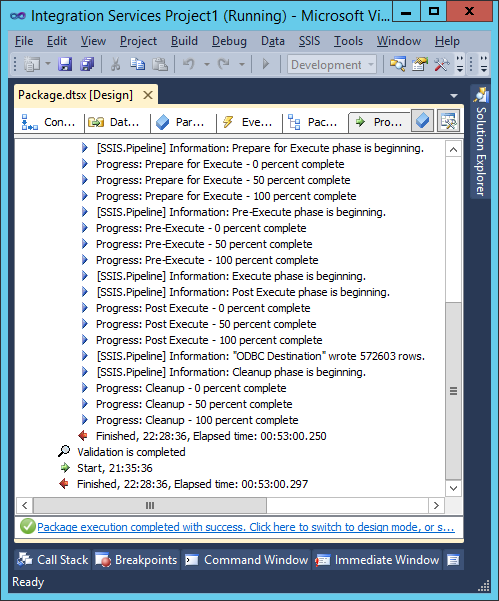This screenshot has width=499, height=601.
Task: Open the Build menu
Action: coord(184,41)
